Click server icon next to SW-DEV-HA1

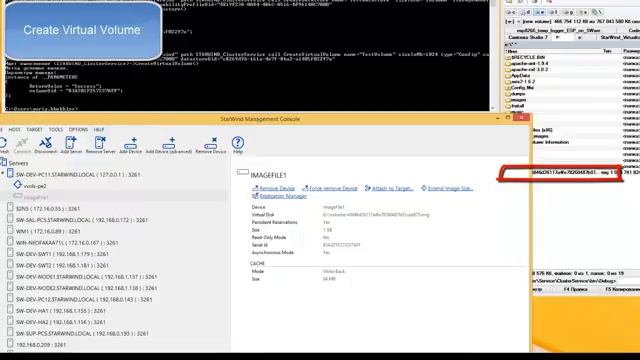tap(10, 310)
